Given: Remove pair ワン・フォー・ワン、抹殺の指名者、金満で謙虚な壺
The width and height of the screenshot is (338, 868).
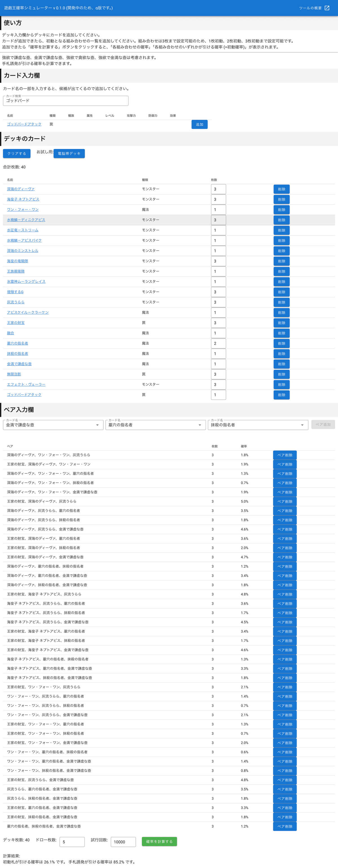Looking at the screenshot, I should tap(285, 771).
